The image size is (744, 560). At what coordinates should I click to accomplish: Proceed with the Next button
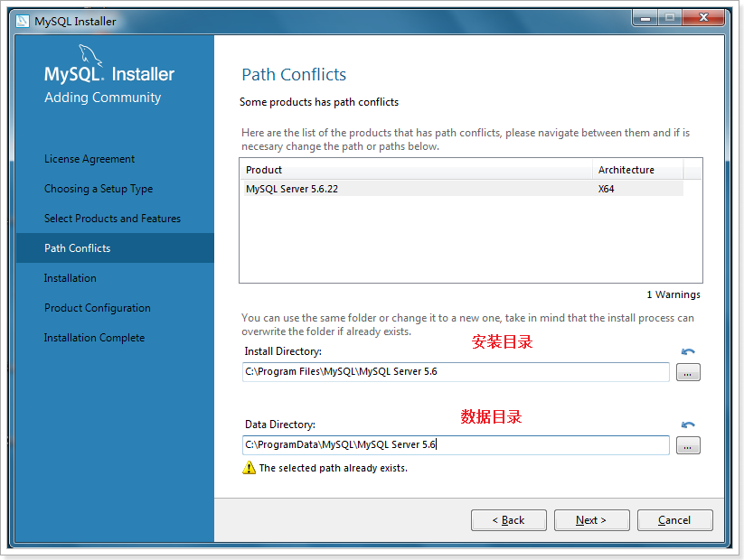pos(592,520)
